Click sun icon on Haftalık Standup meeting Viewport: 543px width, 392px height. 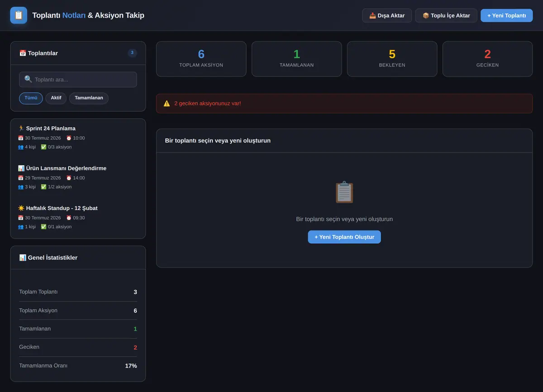coord(21,208)
